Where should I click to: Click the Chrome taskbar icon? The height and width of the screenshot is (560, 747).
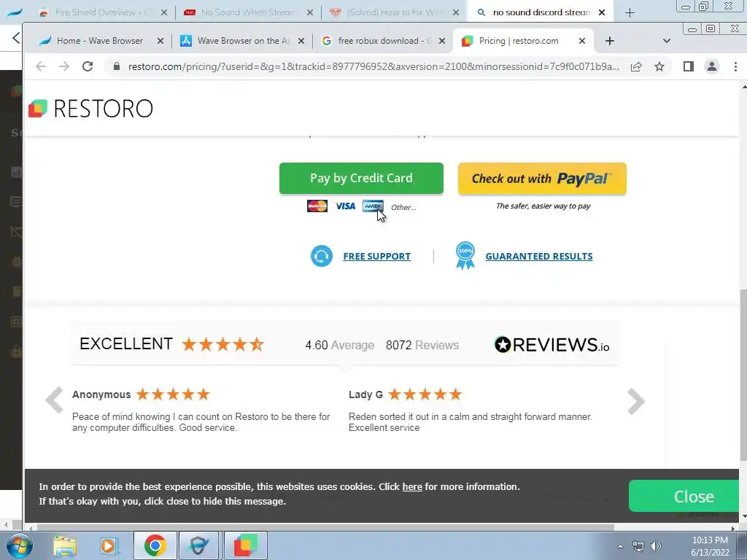[x=155, y=545]
